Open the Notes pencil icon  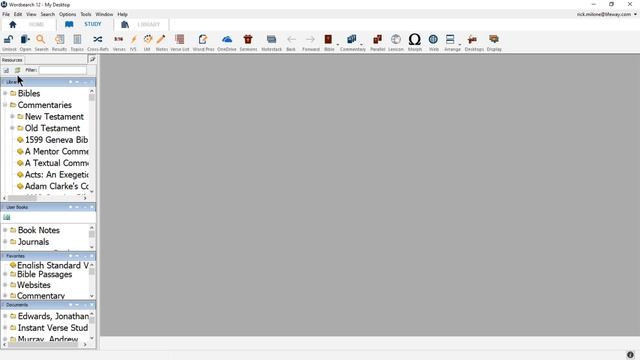coord(161,40)
